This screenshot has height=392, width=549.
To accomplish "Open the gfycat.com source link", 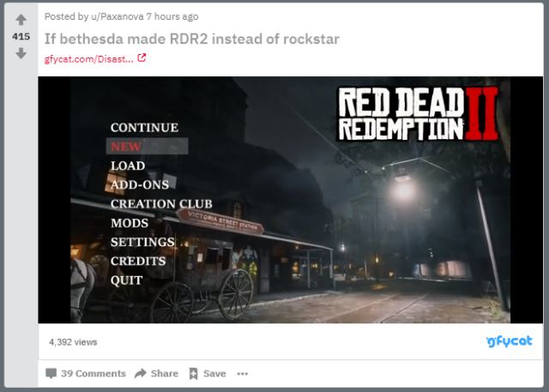I will point(88,58).
